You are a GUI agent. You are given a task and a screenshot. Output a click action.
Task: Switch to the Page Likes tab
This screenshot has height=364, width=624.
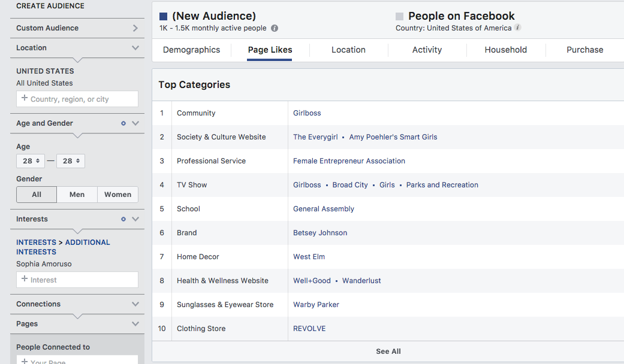tap(270, 50)
